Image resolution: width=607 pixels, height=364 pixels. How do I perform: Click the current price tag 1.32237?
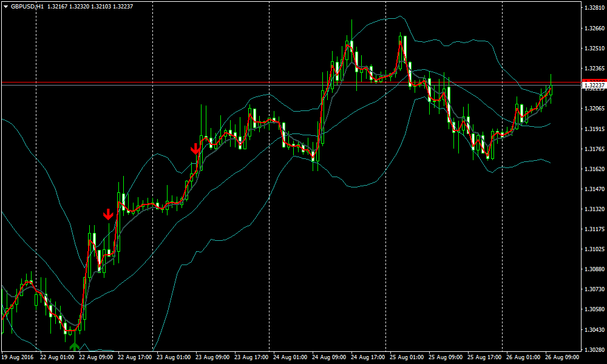593,86
